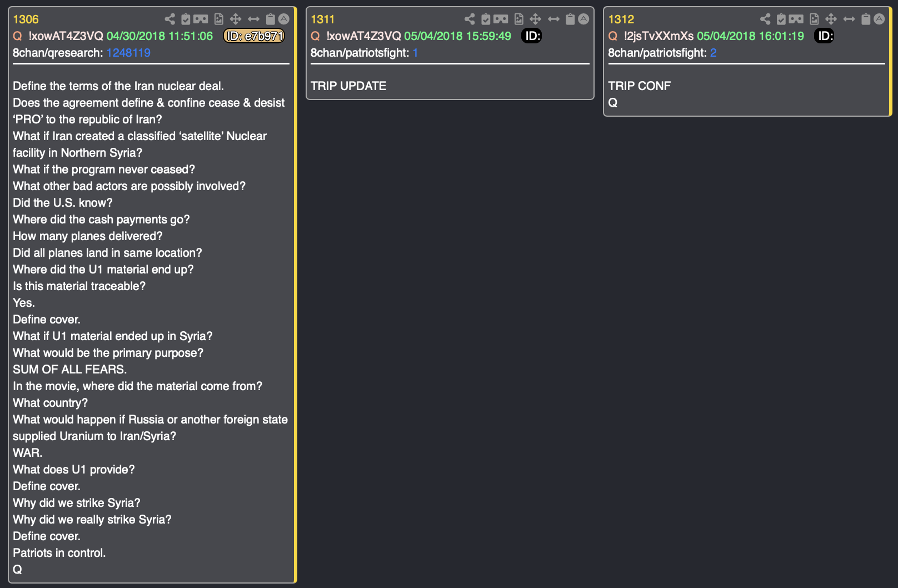Click the line 'Where did the cash payments go?'
Image resolution: width=898 pixels, height=588 pixels.
click(101, 220)
